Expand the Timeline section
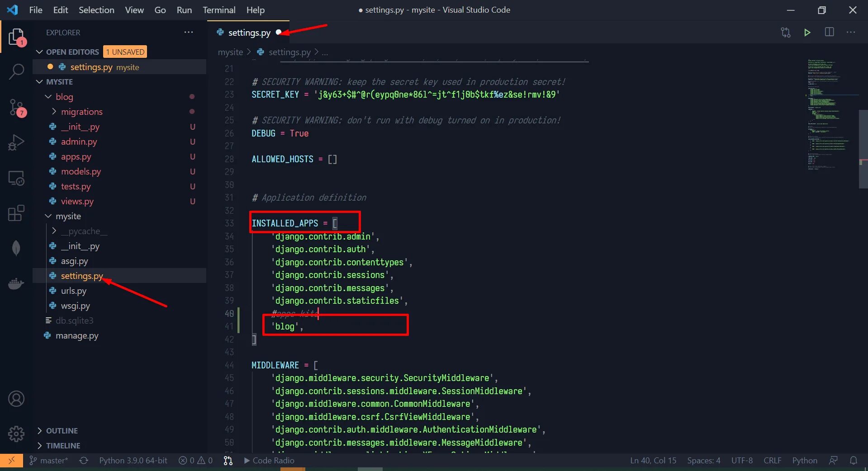868x471 pixels. point(39,446)
